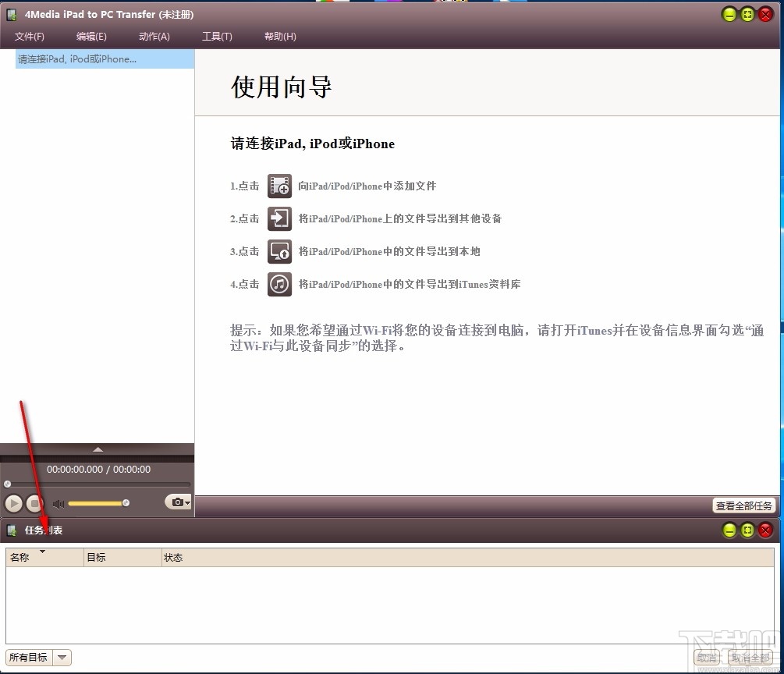Click the add files to iPad/iPod/iPhone icon

pyautogui.click(x=279, y=186)
